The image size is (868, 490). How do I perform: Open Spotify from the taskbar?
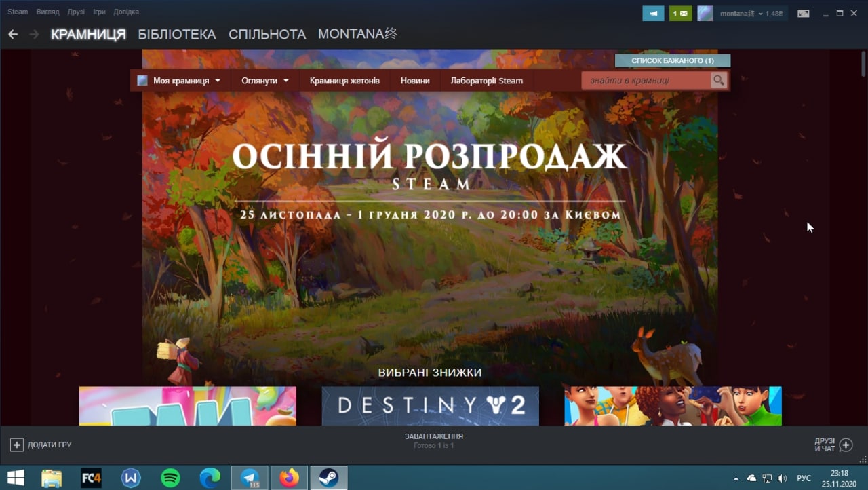170,478
